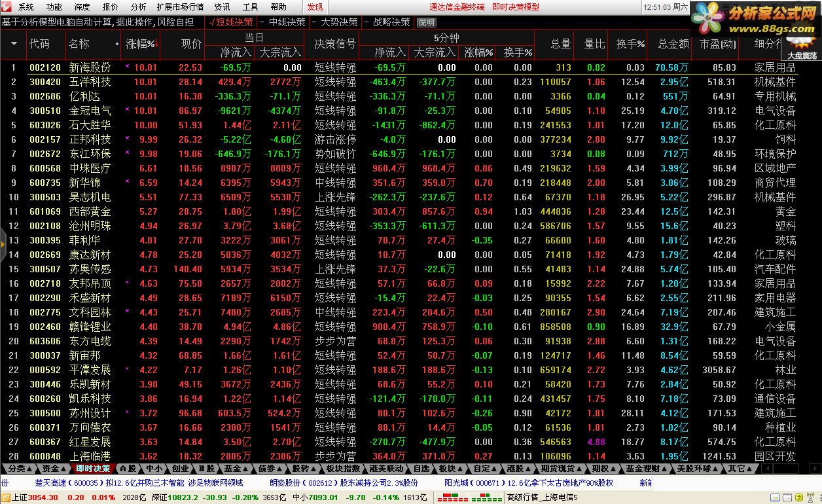822x504 pixels.
Task: Expand the 基金理财 tab dropdown
Action: click(x=647, y=469)
